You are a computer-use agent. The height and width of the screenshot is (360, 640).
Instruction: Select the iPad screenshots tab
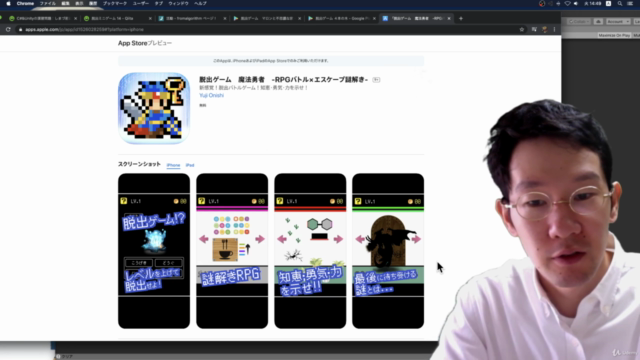(190, 165)
